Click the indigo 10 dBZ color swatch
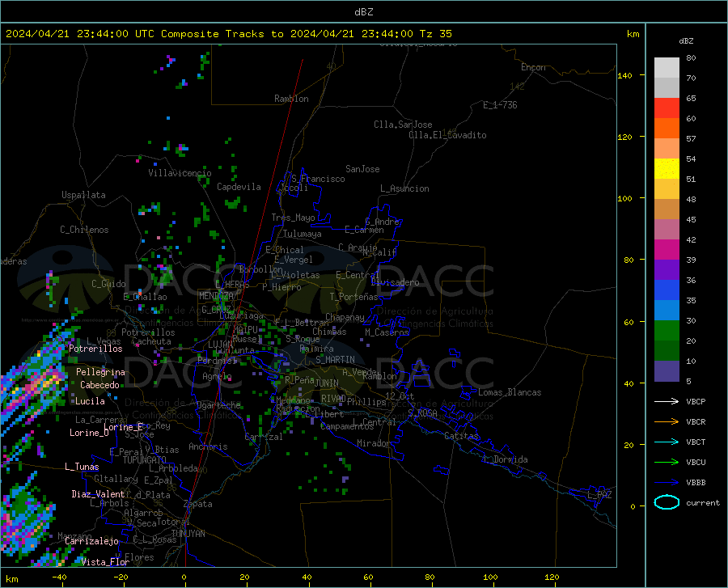This screenshot has width=728, height=588. click(x=667, y=370)
